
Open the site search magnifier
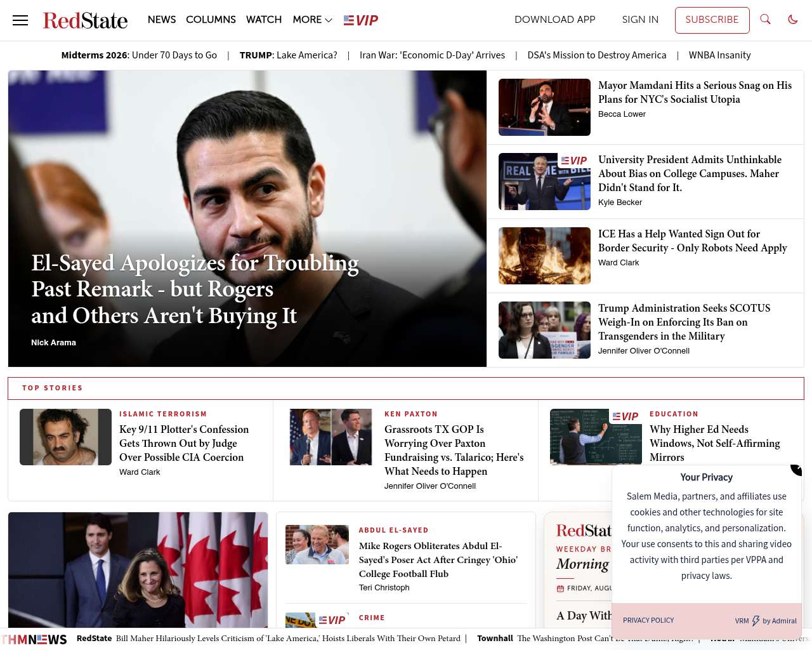(766, 20)
